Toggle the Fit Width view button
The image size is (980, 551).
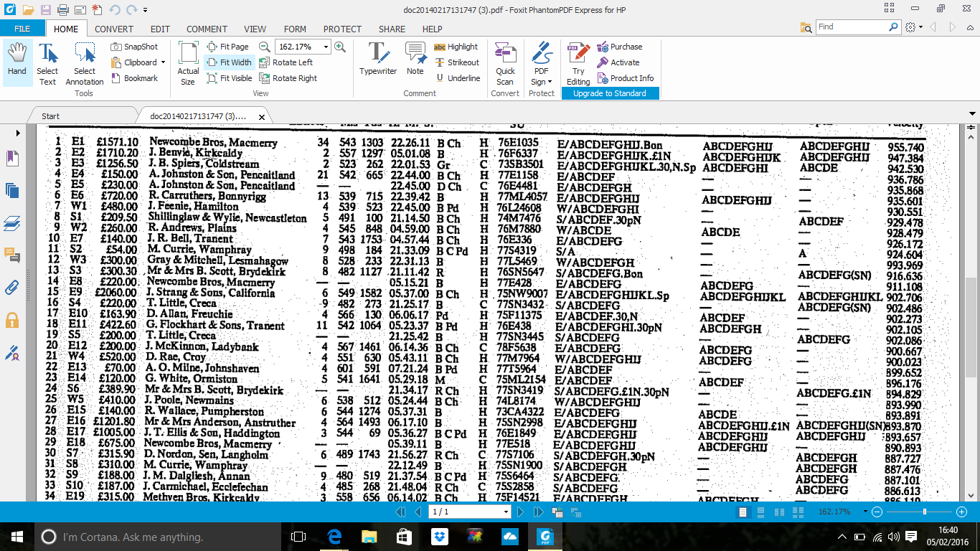click(229, 62)
